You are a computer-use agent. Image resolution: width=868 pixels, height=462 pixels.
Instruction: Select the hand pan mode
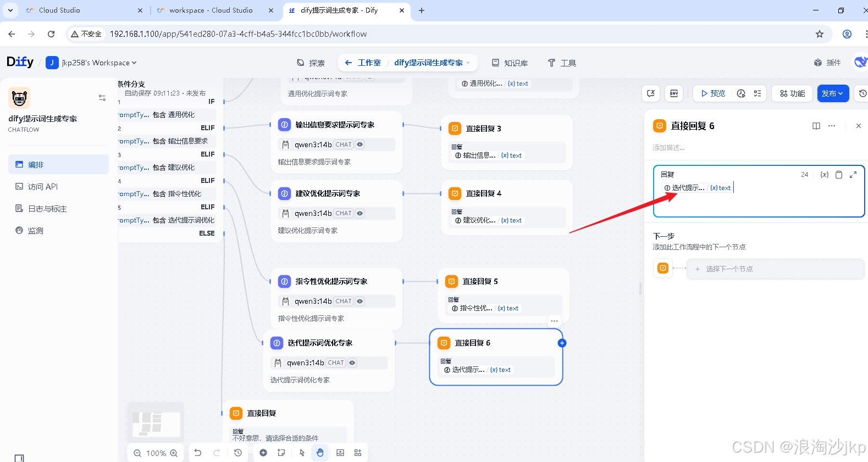click(x=320, y=453)
